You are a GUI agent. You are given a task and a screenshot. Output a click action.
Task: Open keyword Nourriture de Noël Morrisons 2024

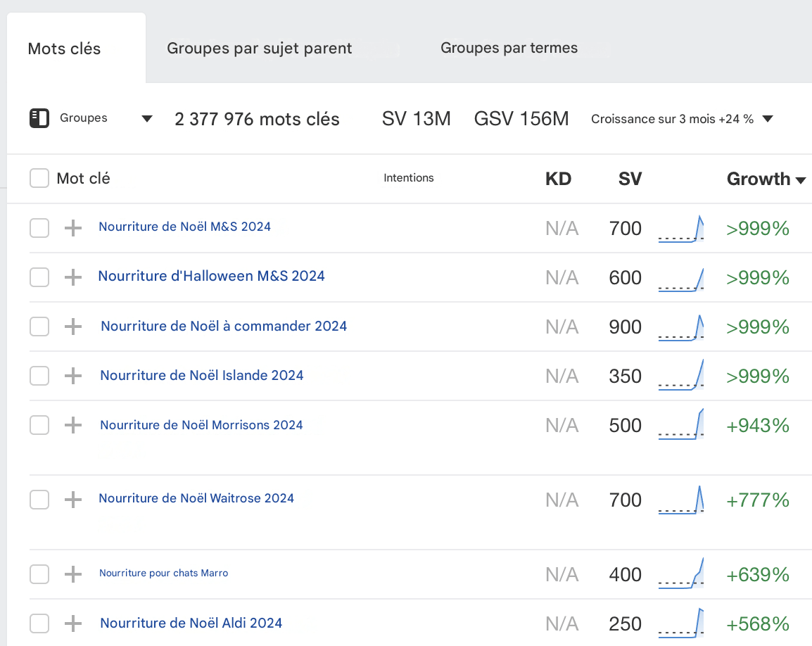pos(201,425)
